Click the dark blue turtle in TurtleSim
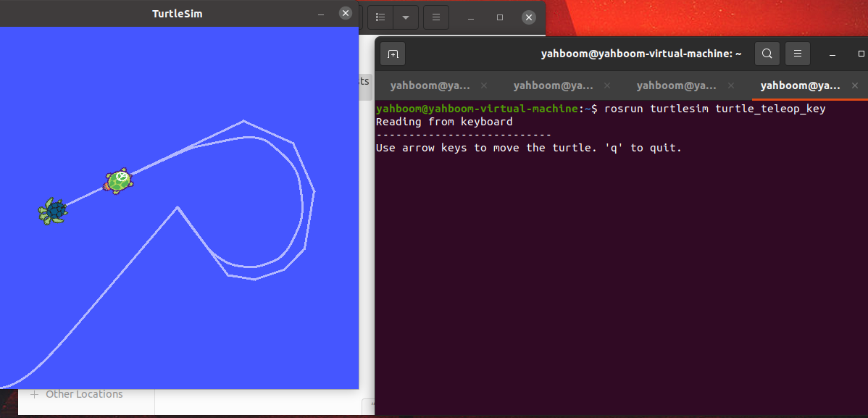868x418 pixels. [53, 211]
